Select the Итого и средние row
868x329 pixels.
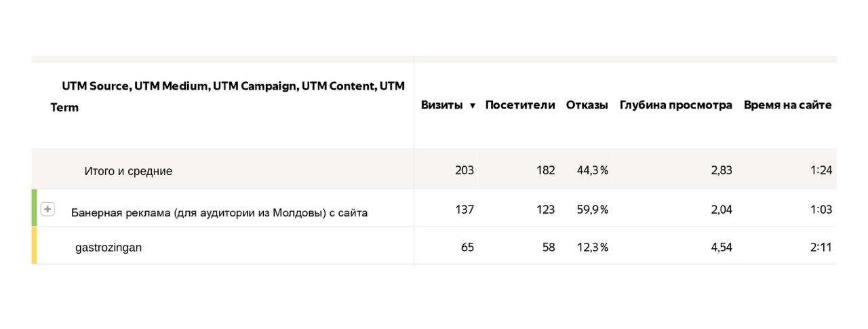click(128, 171)
